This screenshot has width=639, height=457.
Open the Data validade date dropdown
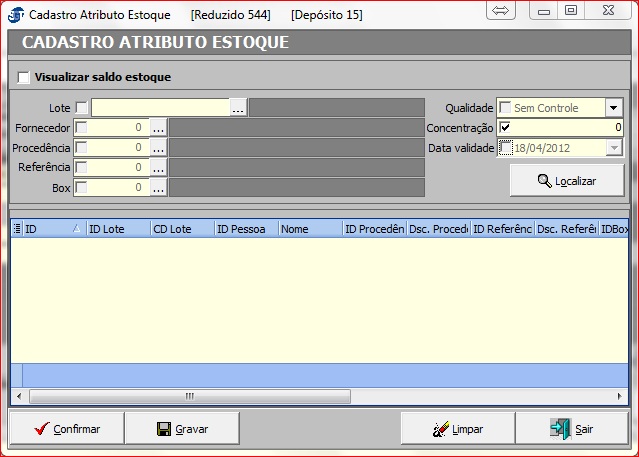pos(614,148)
